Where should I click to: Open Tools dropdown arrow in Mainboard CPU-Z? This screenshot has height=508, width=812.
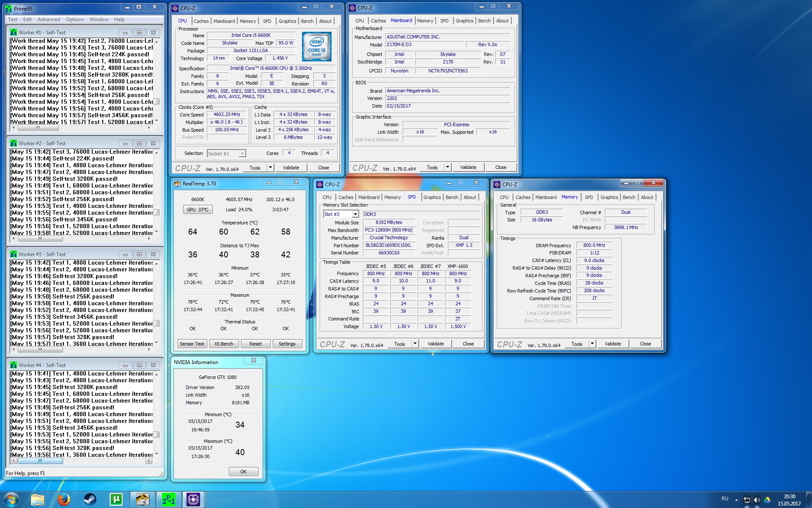click(x=447, y=167)
